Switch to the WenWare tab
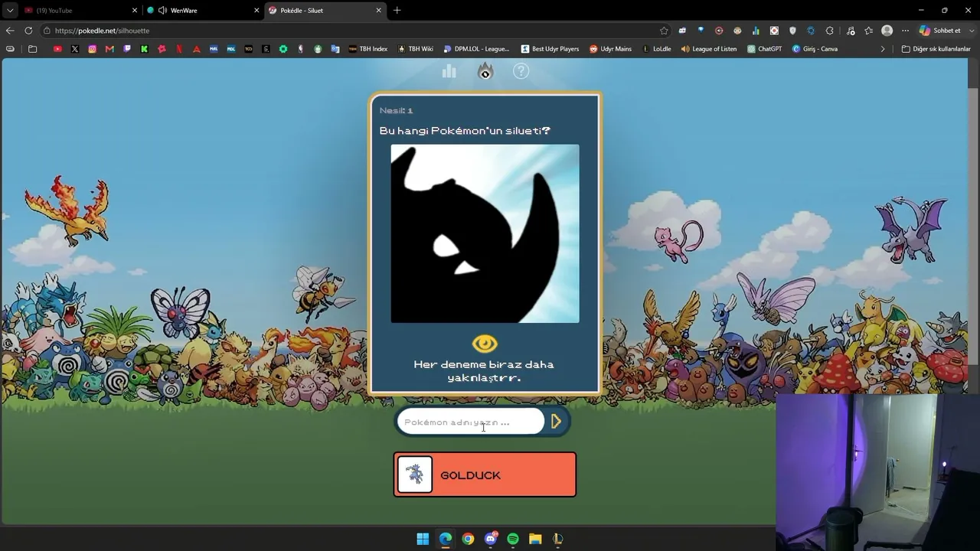Viewport: 980px width, 551px height. tap(201, 11)
